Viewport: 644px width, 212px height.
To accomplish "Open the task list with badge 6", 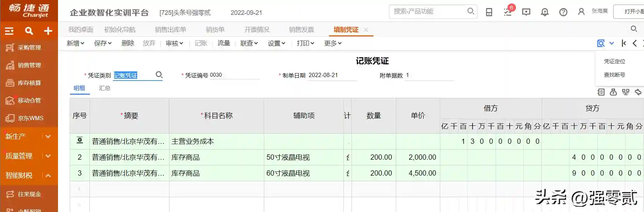I will (508, 12).
